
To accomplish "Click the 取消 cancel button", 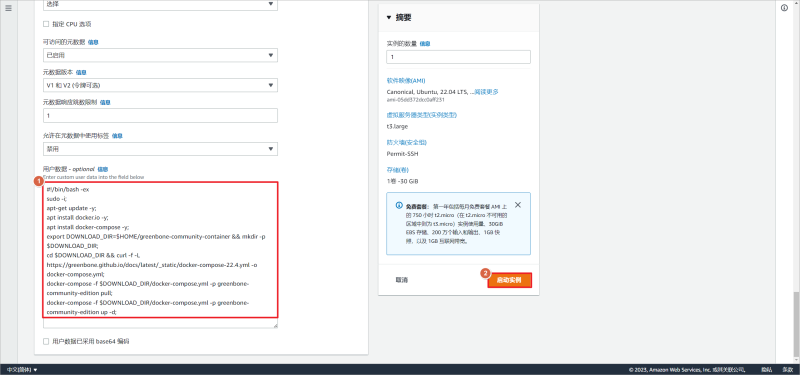I will pos(402,280).
